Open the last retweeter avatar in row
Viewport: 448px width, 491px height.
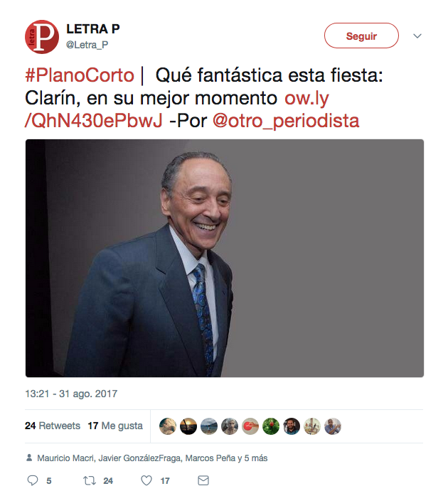coord(333,426)
